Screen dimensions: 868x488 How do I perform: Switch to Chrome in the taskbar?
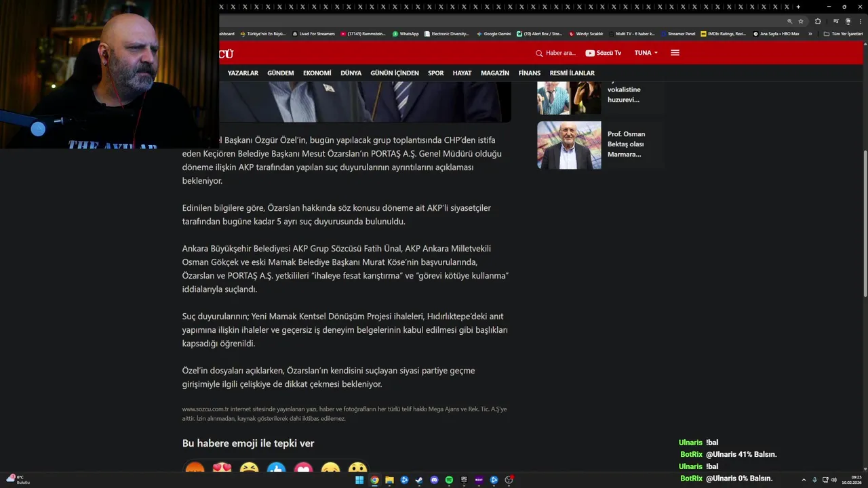pos(374,480)
